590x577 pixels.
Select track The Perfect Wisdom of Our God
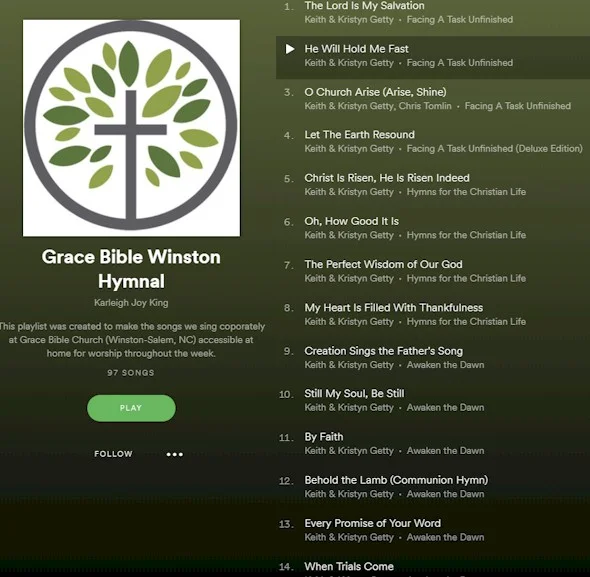click(383, 264)
